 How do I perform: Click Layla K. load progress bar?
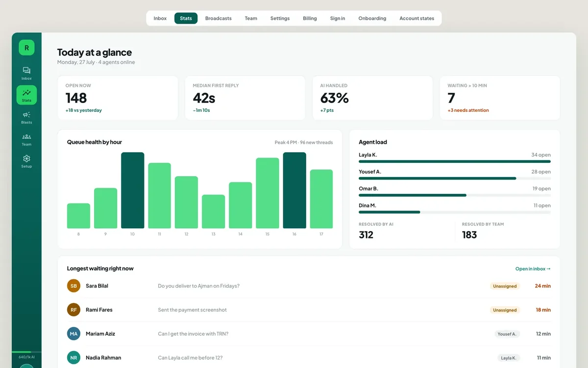point(455,161)
